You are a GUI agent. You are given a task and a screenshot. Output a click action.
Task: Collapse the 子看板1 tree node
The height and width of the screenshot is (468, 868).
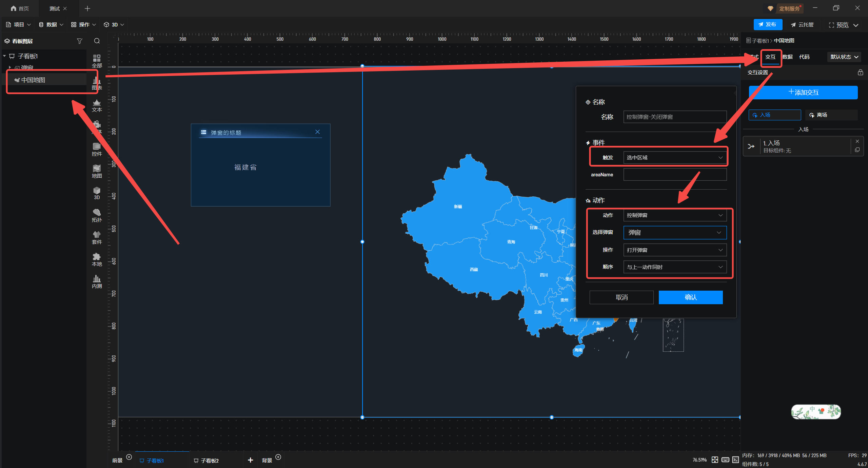coord(5,56)
